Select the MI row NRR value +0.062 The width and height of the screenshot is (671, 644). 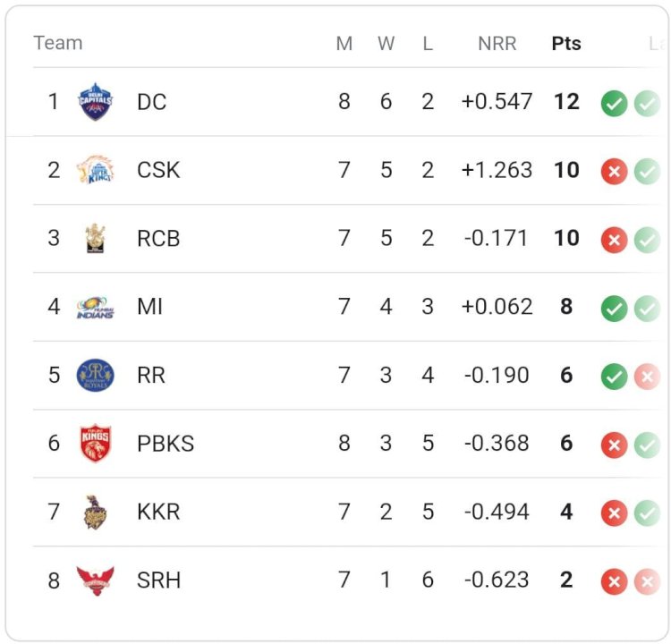point(497,307)
